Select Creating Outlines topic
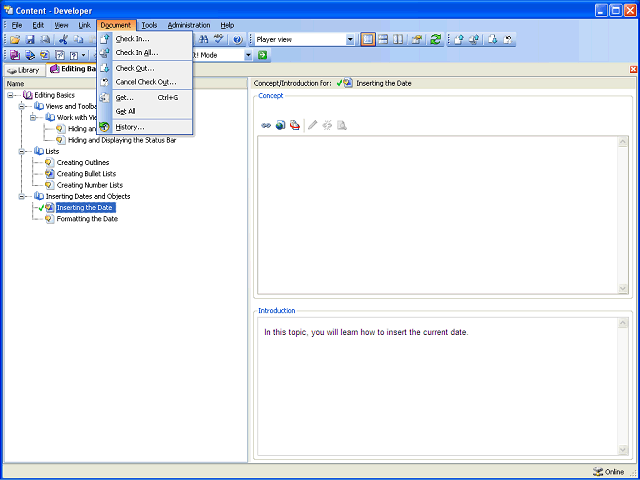The height and width of the screenshot is (480, 640). click(x=83, y=162)
